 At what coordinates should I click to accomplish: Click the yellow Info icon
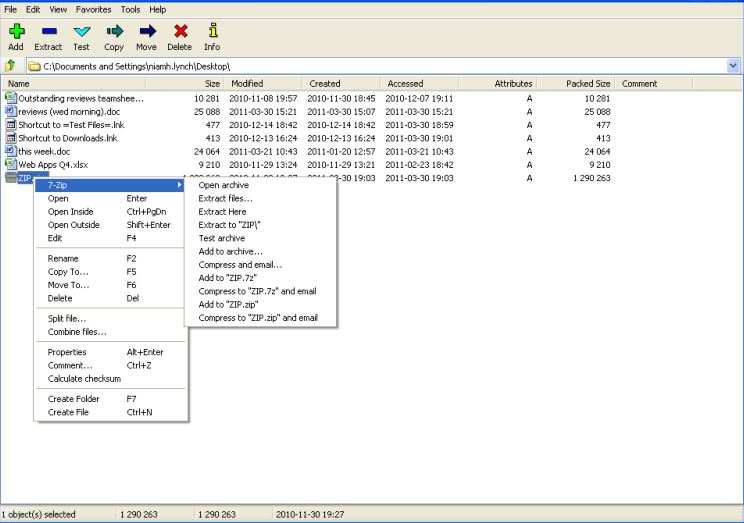coord(213,30)
